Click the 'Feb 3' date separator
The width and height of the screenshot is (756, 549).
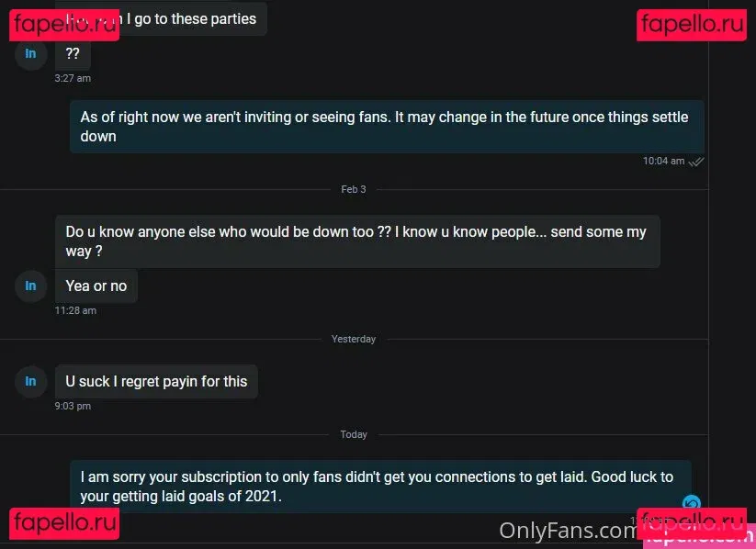click(x=354, y=189)
